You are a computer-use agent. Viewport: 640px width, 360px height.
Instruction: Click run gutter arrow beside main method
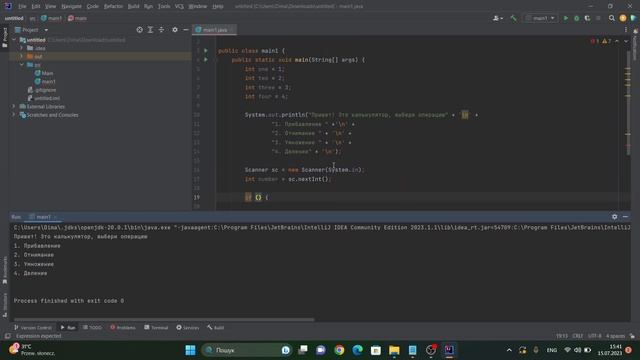pyautogui.click(x=206, y=60)
